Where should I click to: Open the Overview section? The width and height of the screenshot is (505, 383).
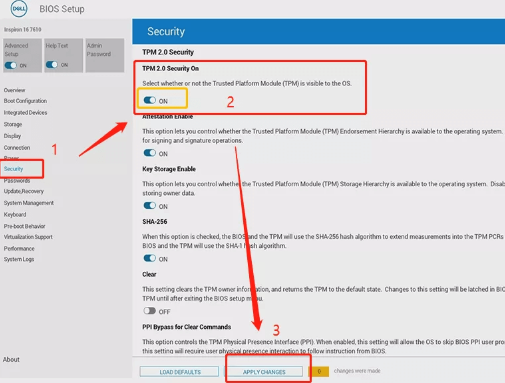(x=14, y=90)
